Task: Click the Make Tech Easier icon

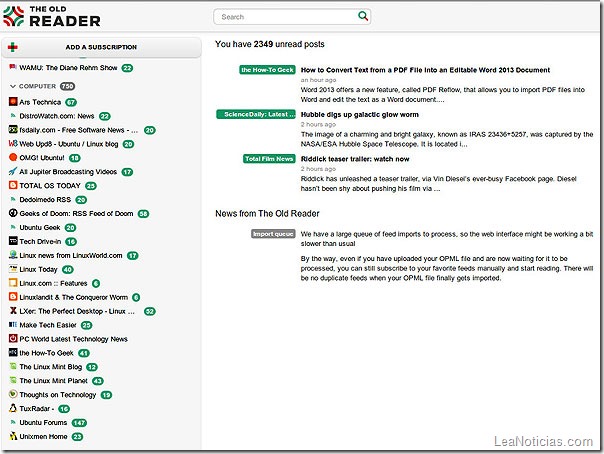Action: point(13,325)
